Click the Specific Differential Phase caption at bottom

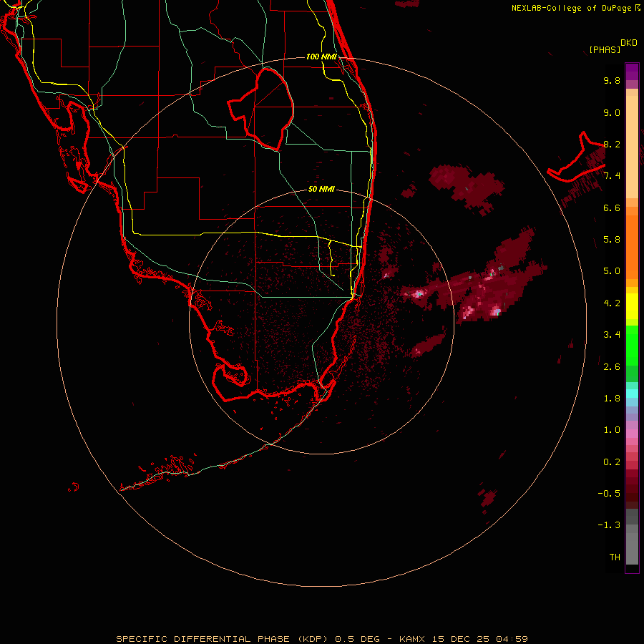(322, 639)
